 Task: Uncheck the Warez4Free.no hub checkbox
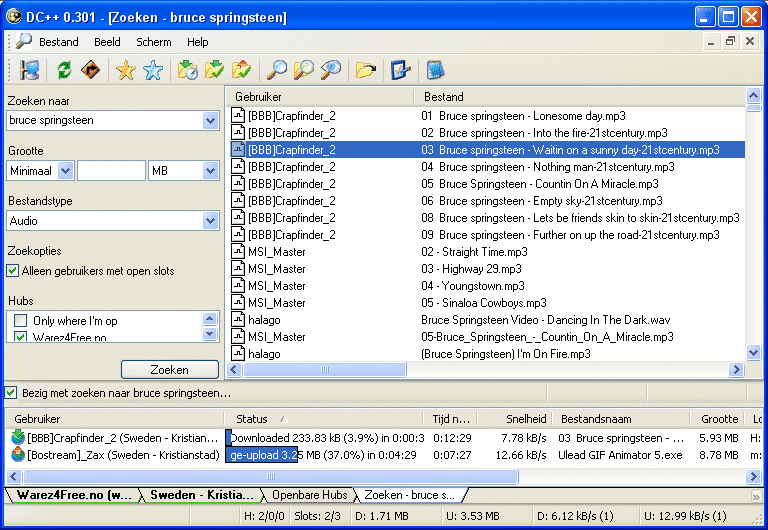point(20,337)
